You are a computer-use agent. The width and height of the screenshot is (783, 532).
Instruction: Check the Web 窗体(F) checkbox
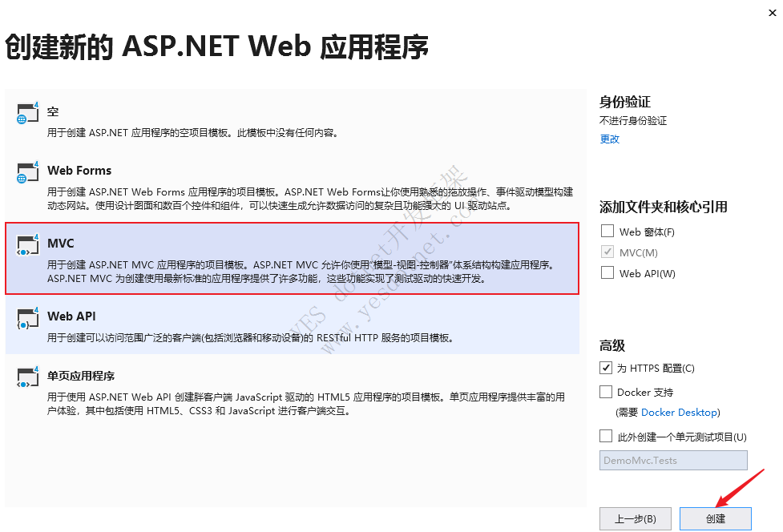click(x=607, y=231)
